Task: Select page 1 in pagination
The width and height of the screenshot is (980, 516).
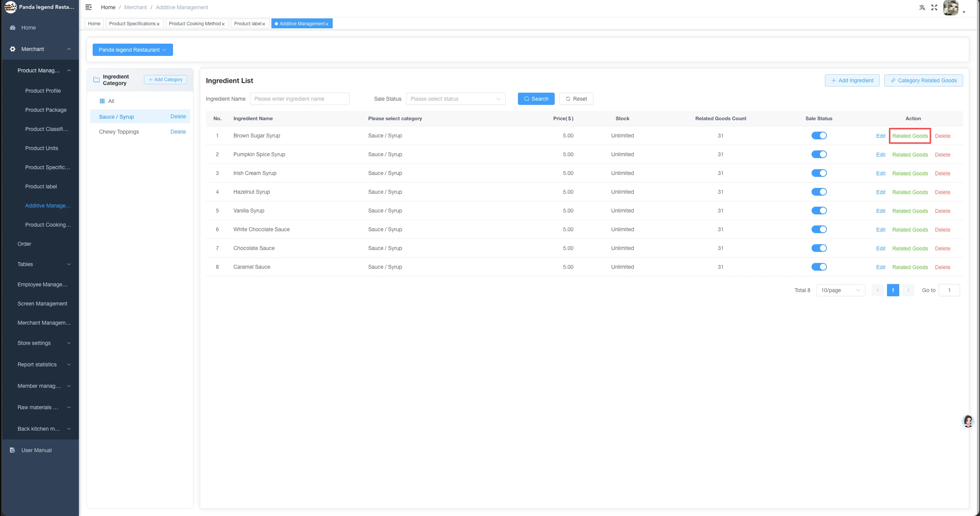Action: [893, 290]
